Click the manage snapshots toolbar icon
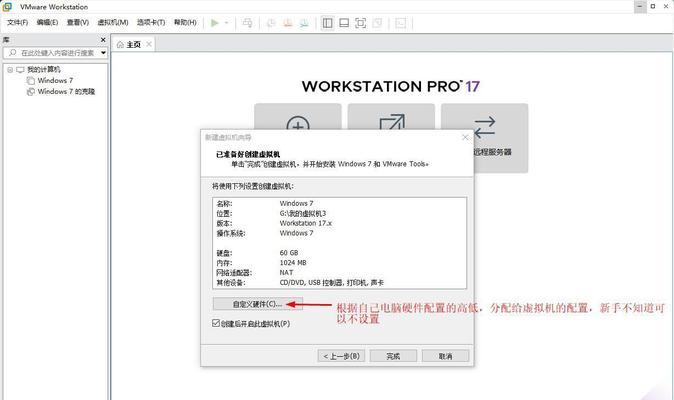Viewport: 674px width, 400px height. pyautogui.click(x=304, y=23)
